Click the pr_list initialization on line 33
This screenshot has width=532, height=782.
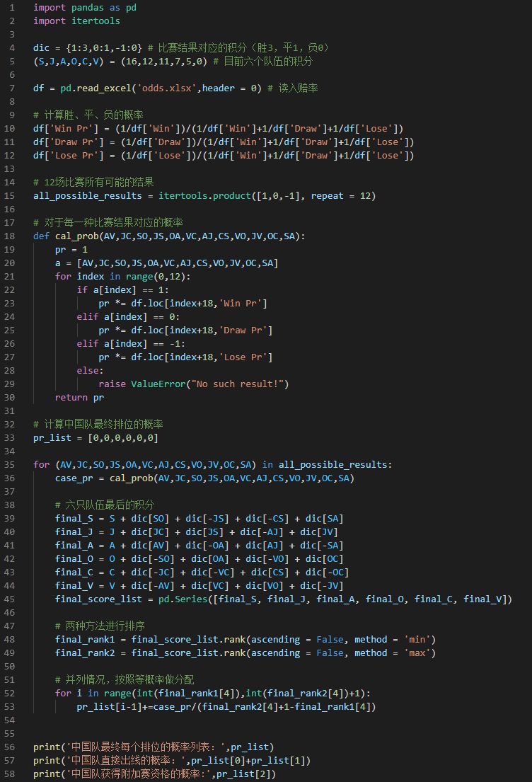[96, 438]
